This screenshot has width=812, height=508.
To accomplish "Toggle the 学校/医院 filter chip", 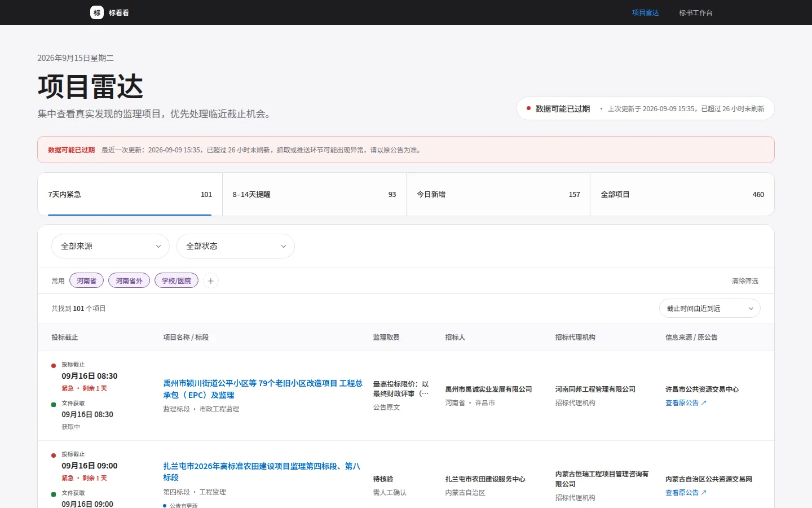I will click(x=176, y=281).
